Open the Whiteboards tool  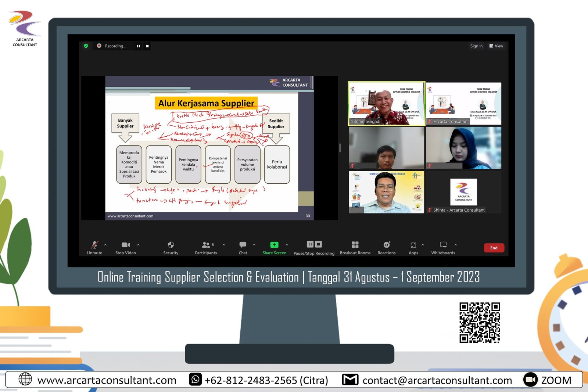(443, 245)
